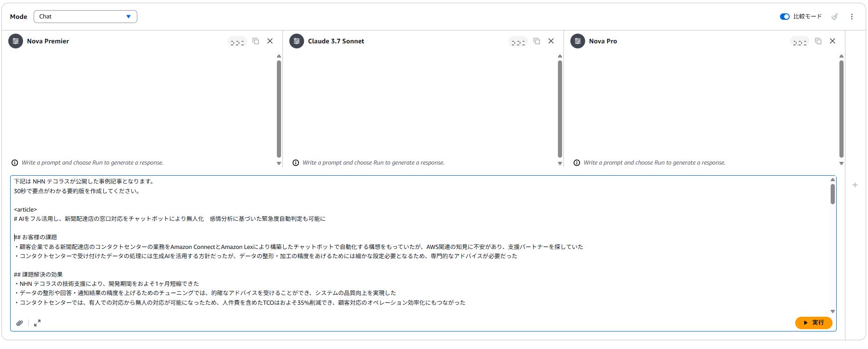This screenshot has width=868, height=349.
Task: Close the Claude 3.7 Sonnet panel
Action: point(551,41)
